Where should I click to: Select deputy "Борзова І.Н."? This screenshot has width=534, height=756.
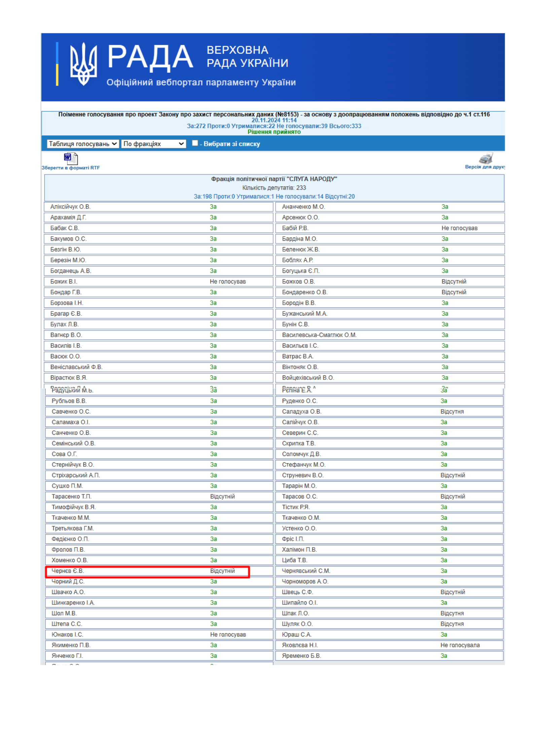click(x=67, y=303)
